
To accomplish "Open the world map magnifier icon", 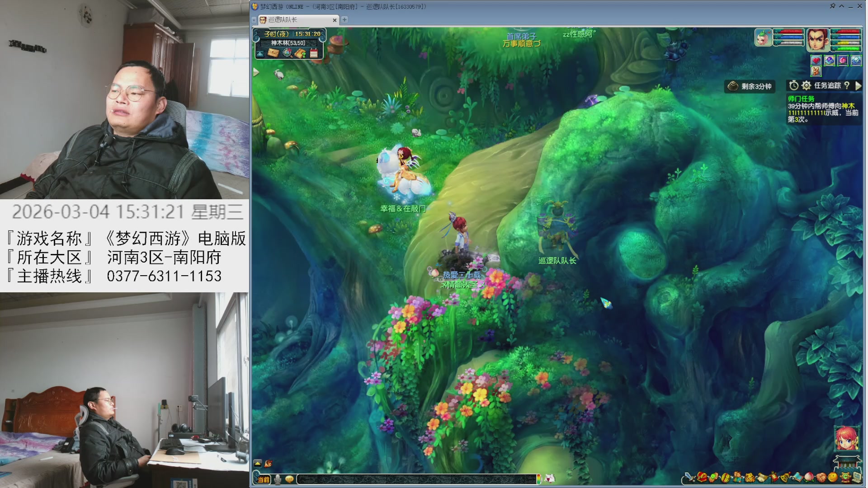I will coord(288,53).
